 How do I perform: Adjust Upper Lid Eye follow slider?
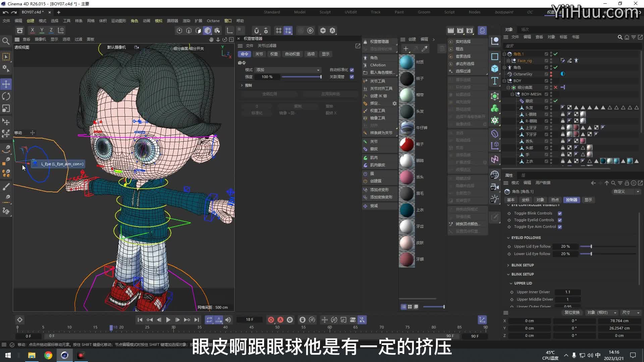608,247
